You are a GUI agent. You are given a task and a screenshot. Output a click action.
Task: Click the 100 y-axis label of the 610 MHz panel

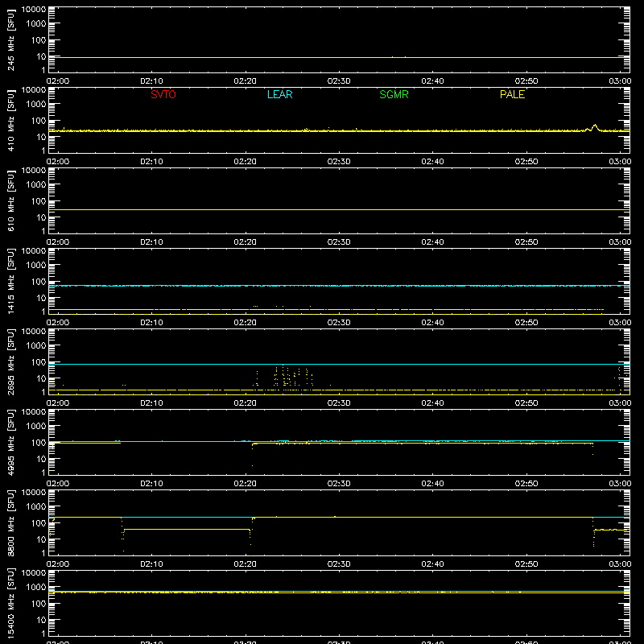pos(39,201)
